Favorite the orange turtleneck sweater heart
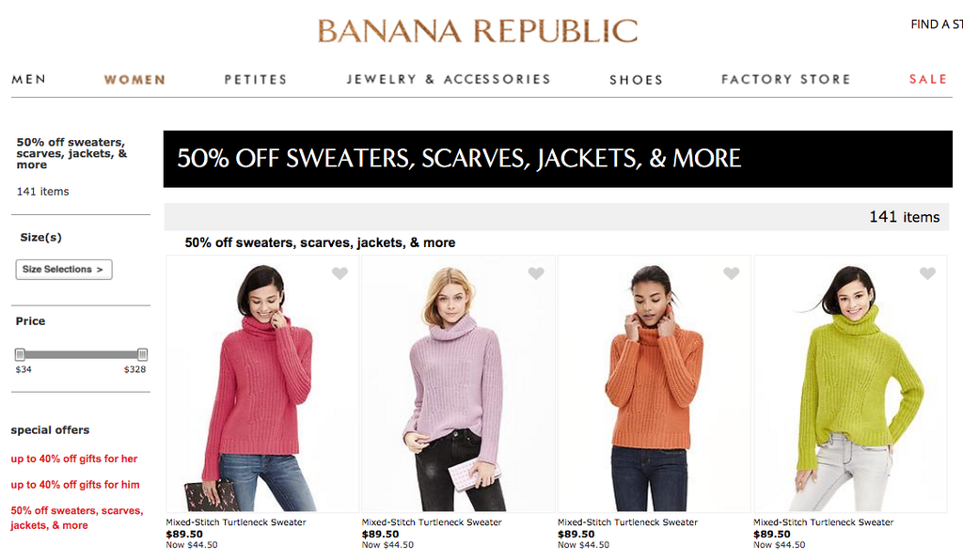The height and width of the screenshot is (560, 963). click(731, 273)
